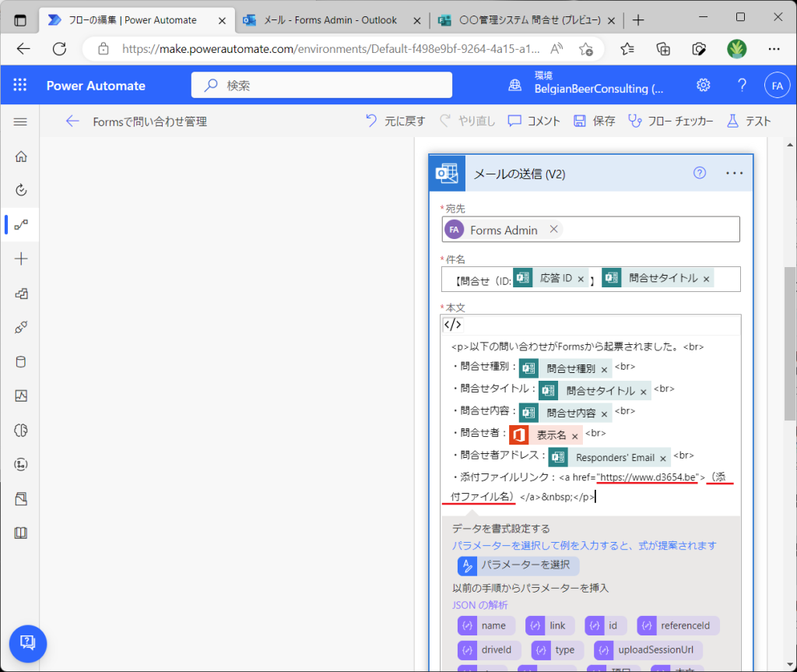Click inside the 宛先 recipient field
The image size is (797, 672).
click(591, 230)
